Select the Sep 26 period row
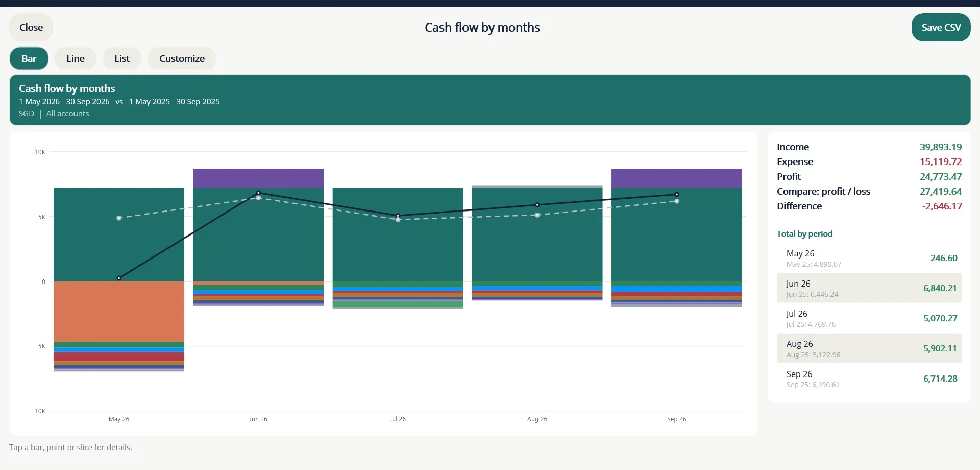980x470 pixels. (x=869, y=379)
